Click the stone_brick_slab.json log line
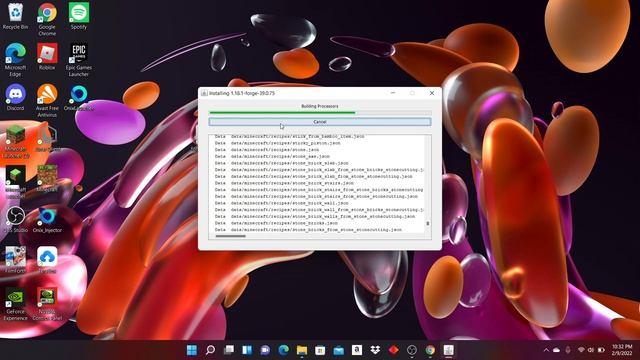 click(281, 163)
